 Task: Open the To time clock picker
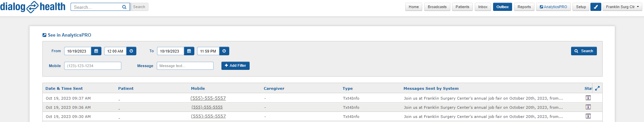click(224, 51)
